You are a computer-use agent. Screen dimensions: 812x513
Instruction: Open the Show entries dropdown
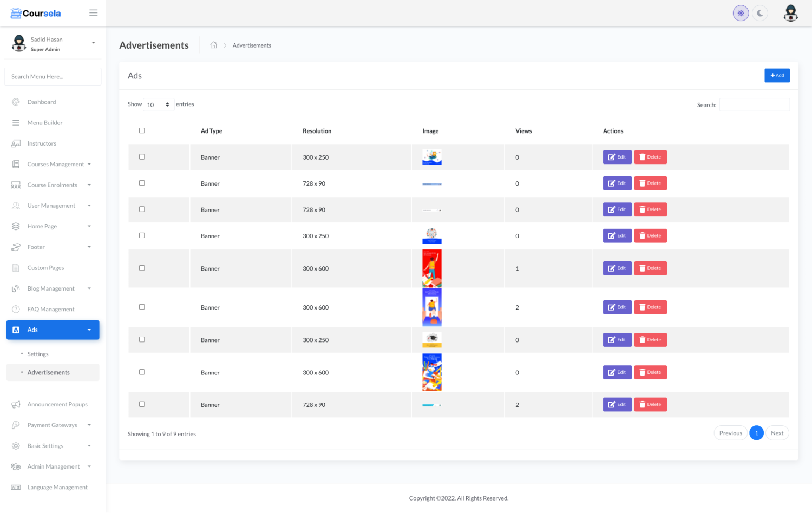(158, 104)
